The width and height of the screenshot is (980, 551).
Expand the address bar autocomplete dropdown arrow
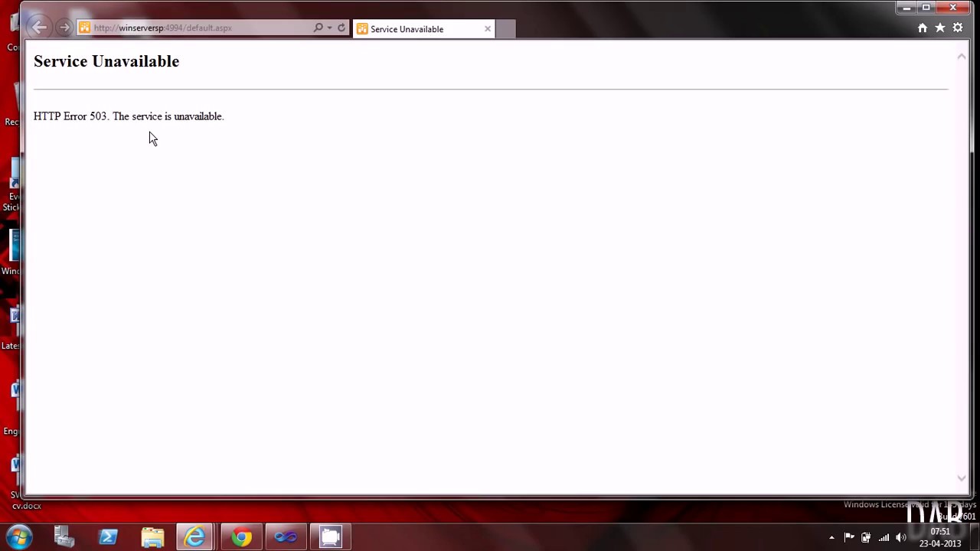tap(330, 28)
